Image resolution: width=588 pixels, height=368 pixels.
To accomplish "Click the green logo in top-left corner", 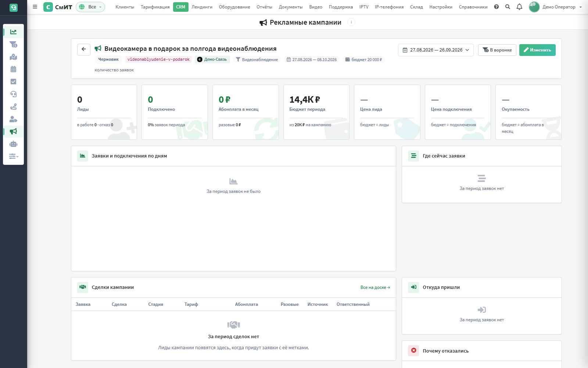I will [x=14, y=7].
